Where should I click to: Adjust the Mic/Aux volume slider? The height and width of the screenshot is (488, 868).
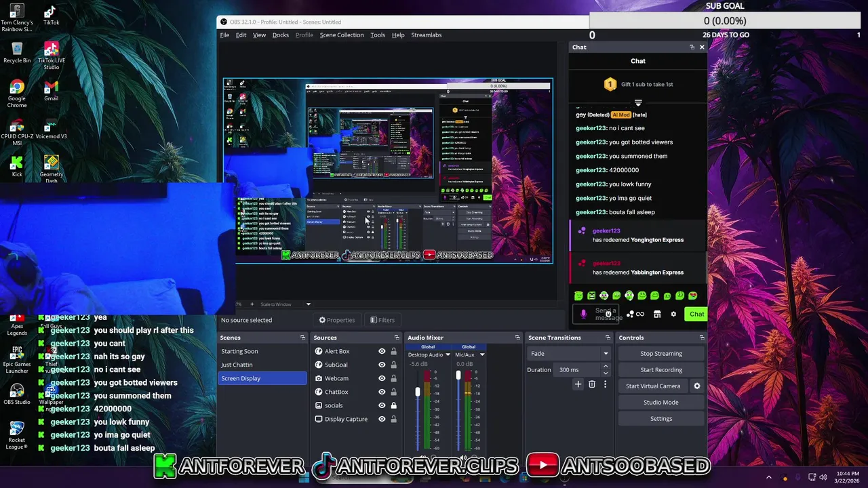tap(458, 375)
